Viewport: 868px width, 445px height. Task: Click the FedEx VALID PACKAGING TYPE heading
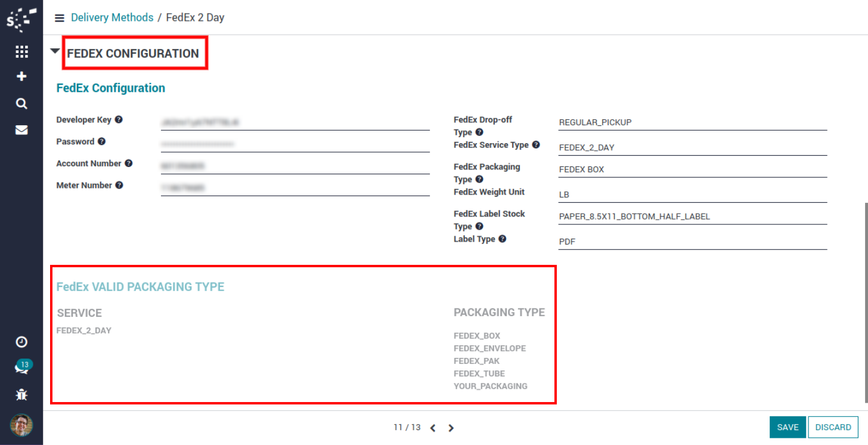point(140,287)
